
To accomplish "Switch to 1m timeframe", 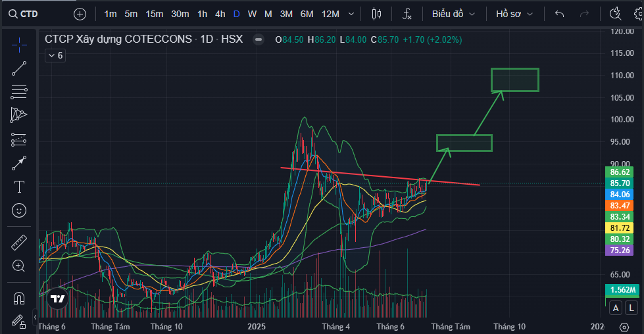I will pos(110,14).
